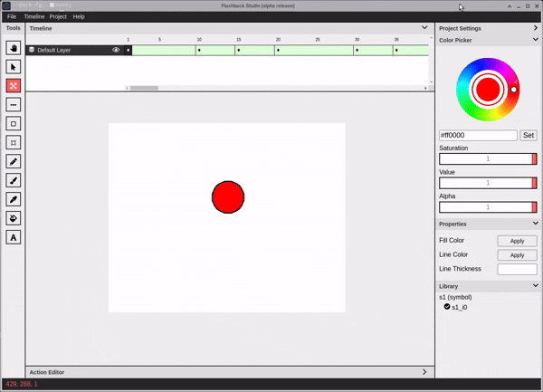Open the Project menu
The image size is (543, 392).
tap(58, 16)
